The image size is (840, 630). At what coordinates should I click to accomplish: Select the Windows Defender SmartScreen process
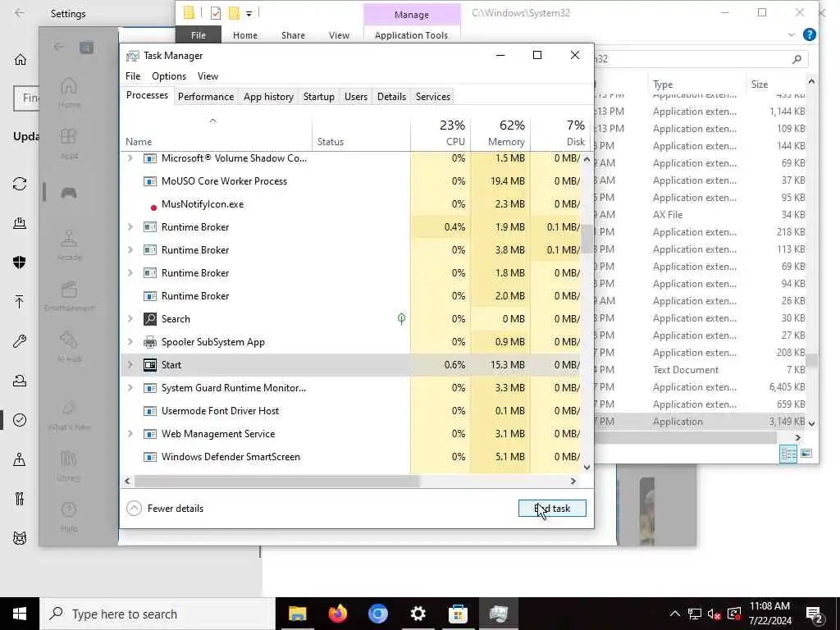point(351,457)
